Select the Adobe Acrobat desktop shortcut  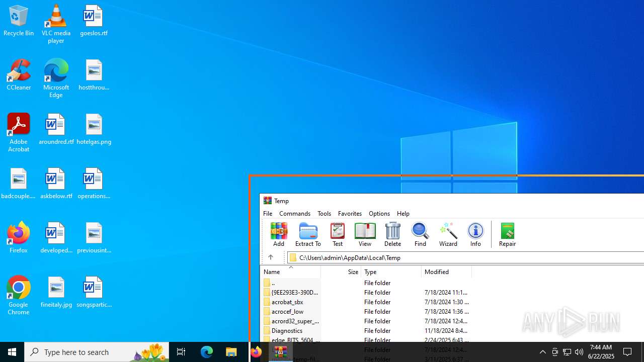pos(19,133)
